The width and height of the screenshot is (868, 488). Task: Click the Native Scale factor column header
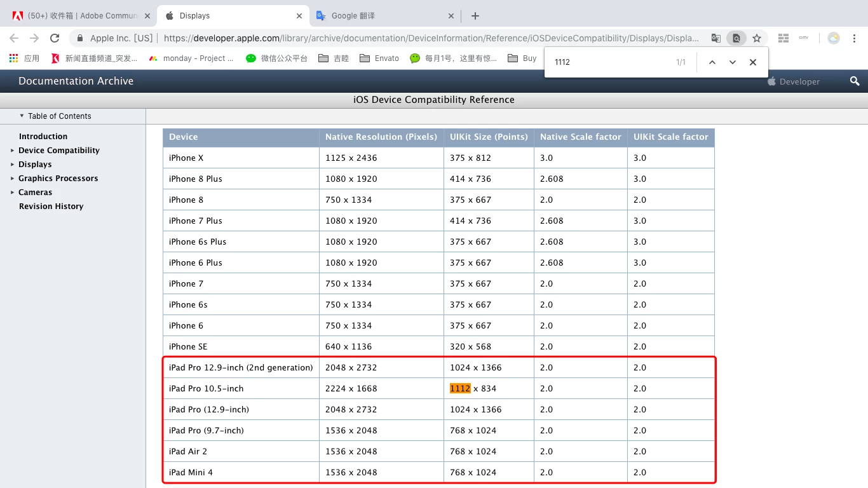tap(581, 137)
